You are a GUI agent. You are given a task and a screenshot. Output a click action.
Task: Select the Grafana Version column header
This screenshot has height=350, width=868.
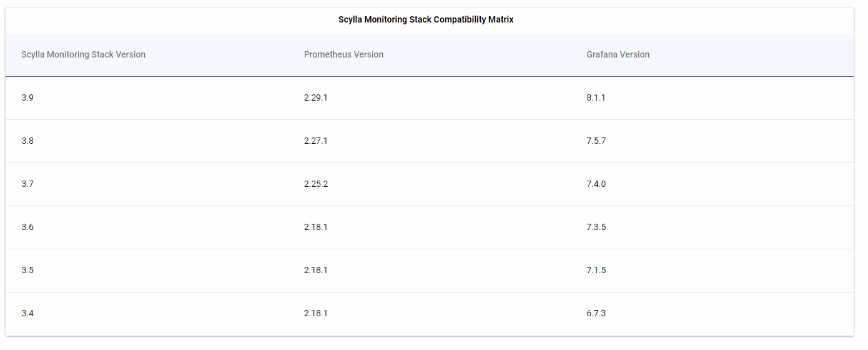tap(618, 54)
